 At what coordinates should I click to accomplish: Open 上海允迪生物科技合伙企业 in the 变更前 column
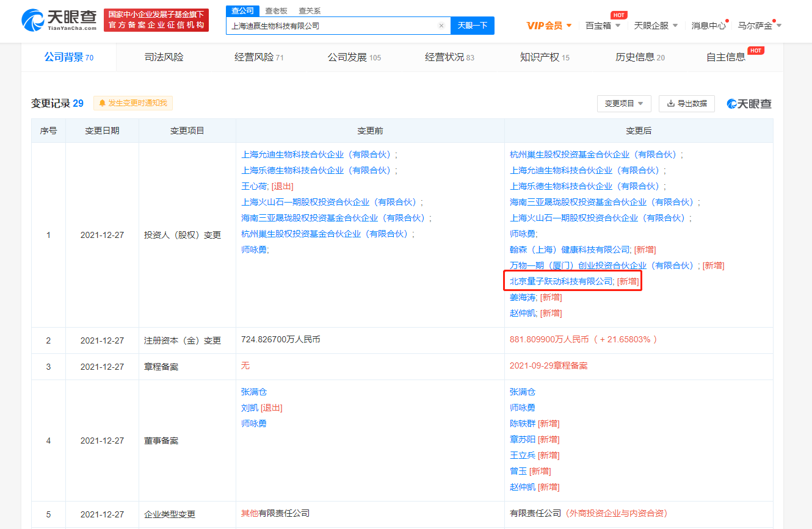tap(318, 154)
